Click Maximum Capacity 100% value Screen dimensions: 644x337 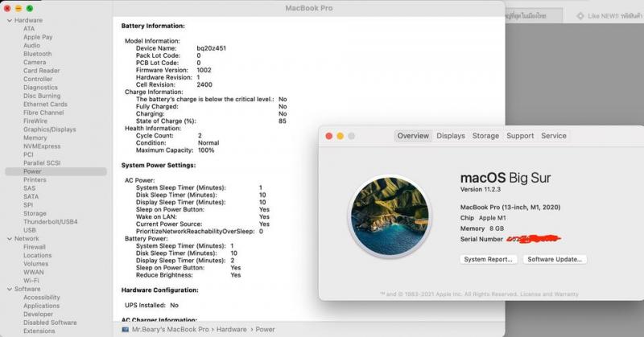(206, 150)
